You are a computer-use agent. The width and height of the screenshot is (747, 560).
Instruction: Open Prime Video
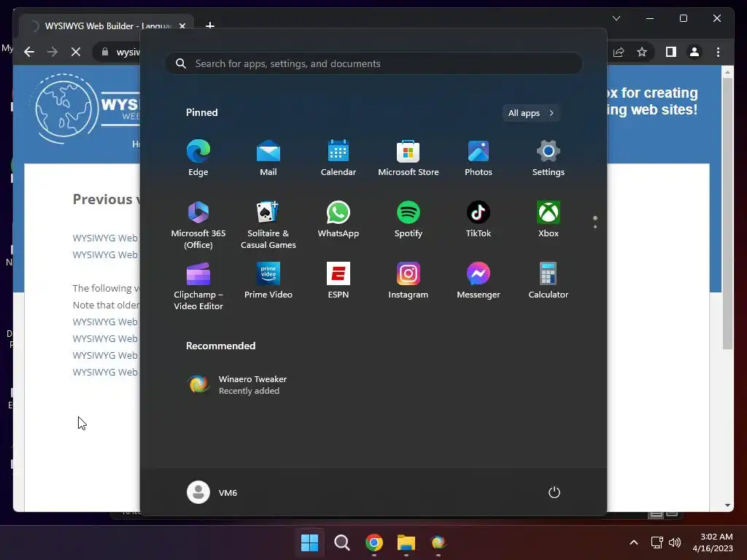coord(268,281)
